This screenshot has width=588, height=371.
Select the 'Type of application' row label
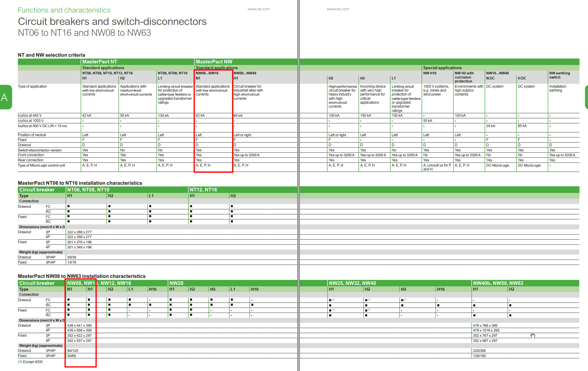[x=32, y=86]
